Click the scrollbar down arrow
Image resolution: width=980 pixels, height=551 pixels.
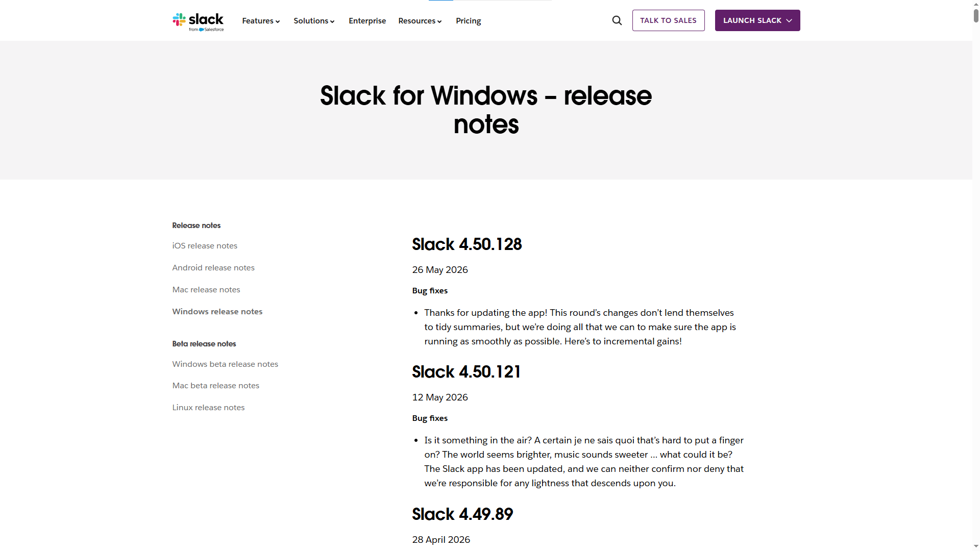tap(976, 546)
